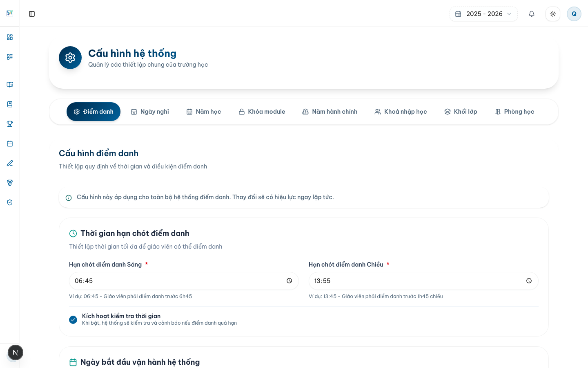Open the Khóa module tab
Screen dimensions: 588x368
262,112
